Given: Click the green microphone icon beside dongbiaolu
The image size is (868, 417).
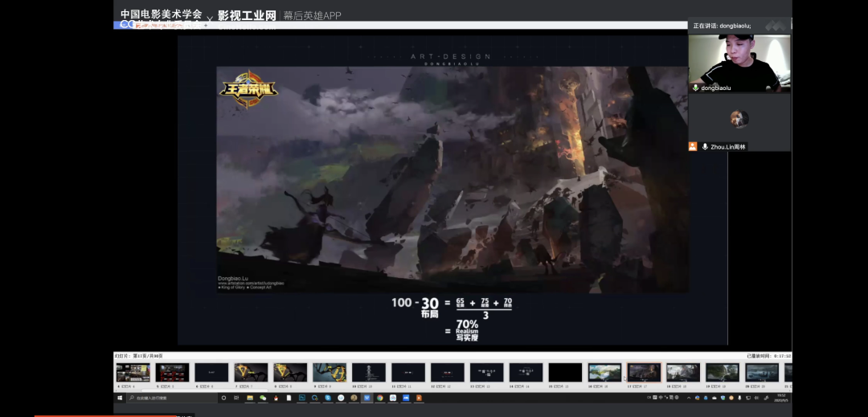Looking at the screenshot, I should [x=695, y=88].
